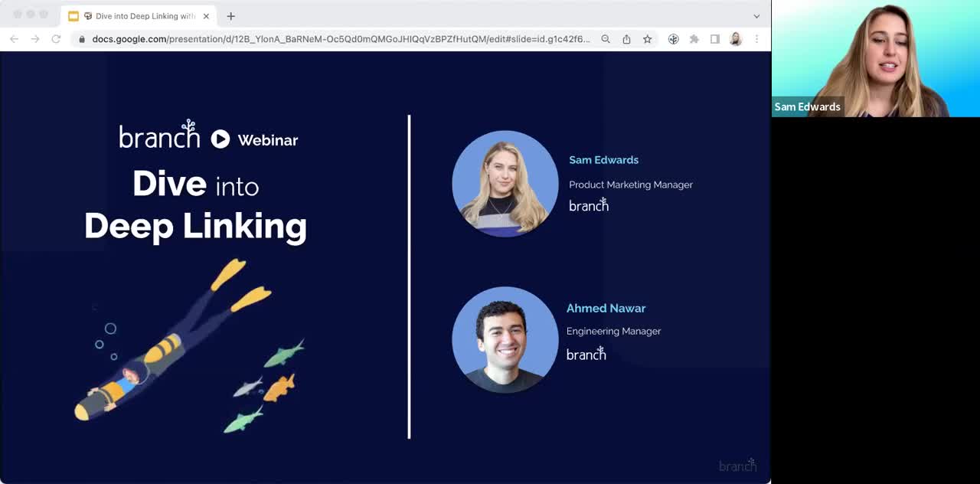The image size is (980, 484).
Task: Open the Extensions puzzle icon
Action: (x=694, y=39)
